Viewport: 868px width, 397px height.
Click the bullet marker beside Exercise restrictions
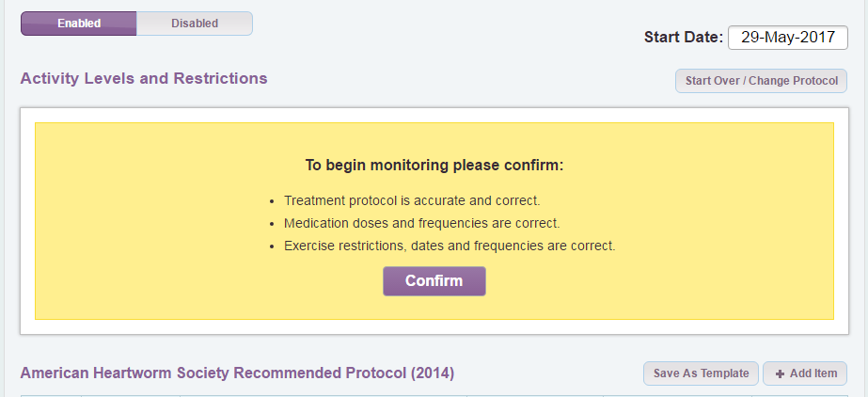pos(271,246)
